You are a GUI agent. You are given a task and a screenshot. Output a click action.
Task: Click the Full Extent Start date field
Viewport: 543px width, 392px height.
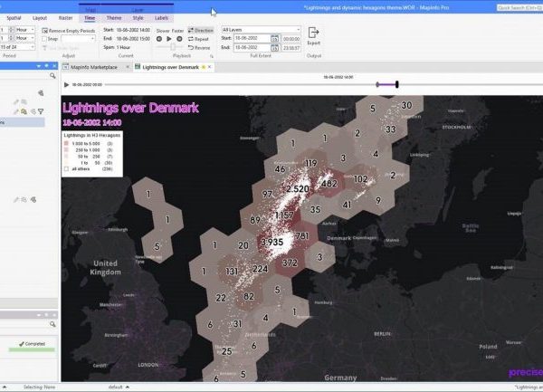click(x=252, y=38)
